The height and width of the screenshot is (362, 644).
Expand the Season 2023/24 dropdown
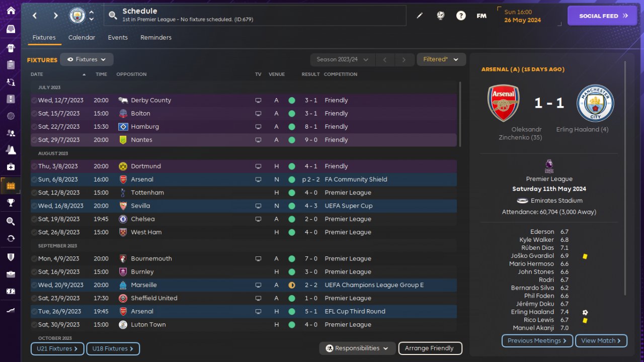click(343, 59)
